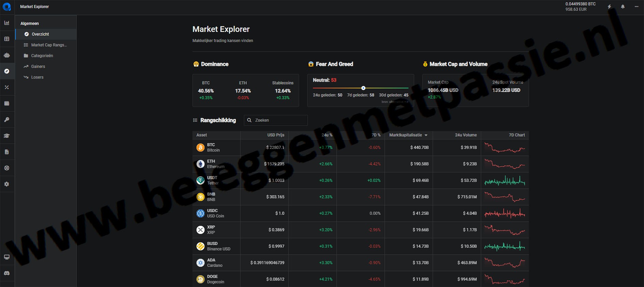Open Categorieën in the side menu
Screen dimensions: 644x287
42,55
